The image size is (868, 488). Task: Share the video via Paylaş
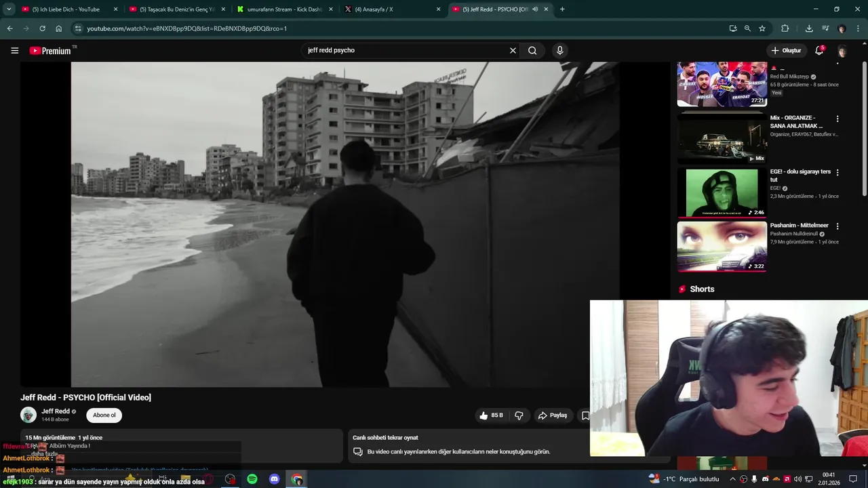click(x=553, y=415)
